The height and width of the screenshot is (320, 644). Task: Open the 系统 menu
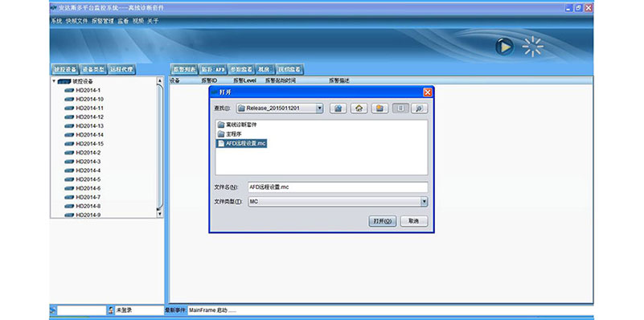pyautogui.click(x=56, y=21)
